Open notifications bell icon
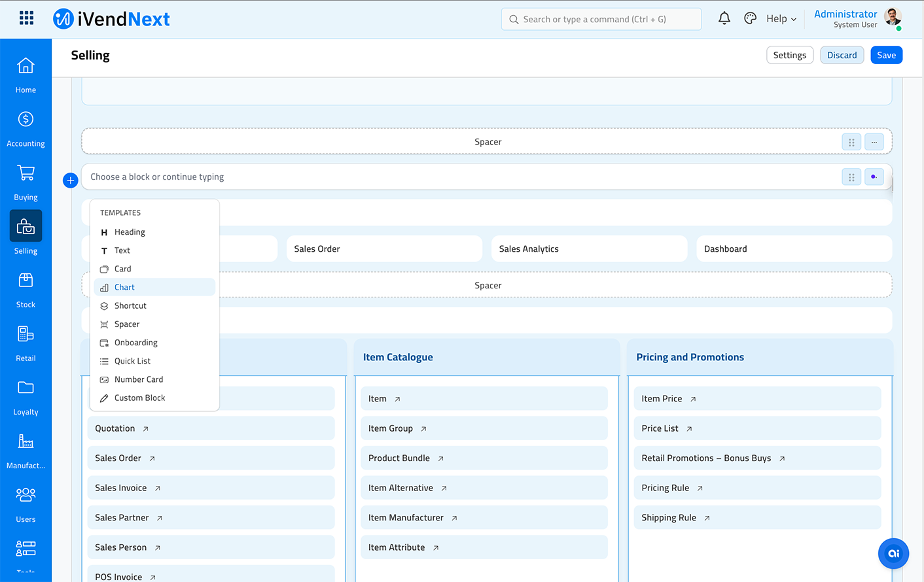The height and width of the screenshot is (582, 924). pyautogui.click(x=724, y=18)
